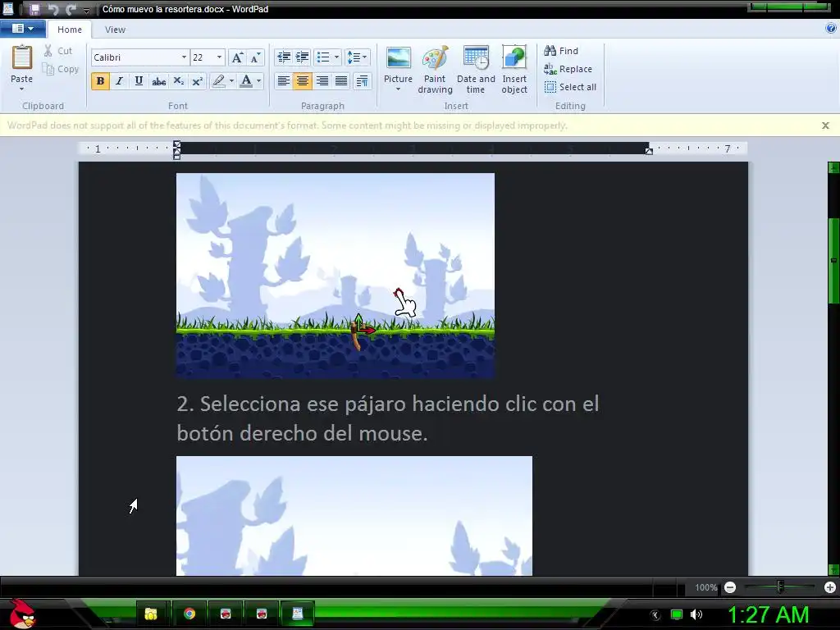
Task: Save the document from the quick access toolbar
Action: (x=34, y=9)
